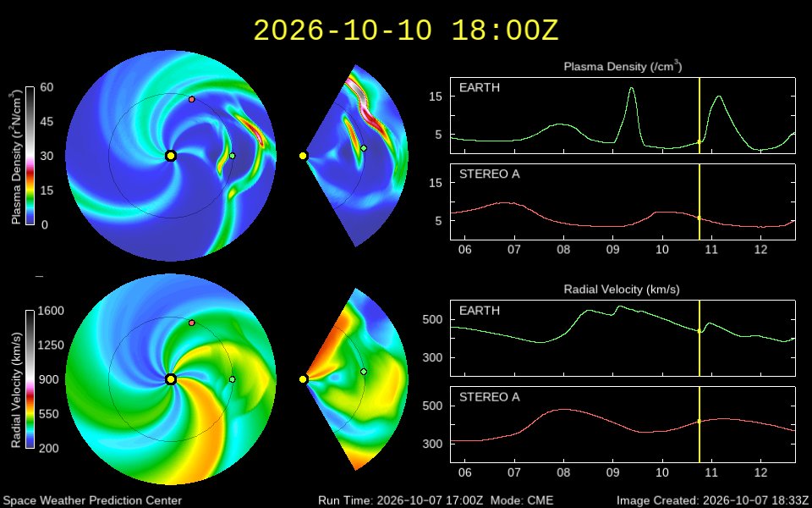Click the yellow time marker in the STEREO A density plot
Viewport: 812px width, 508px height.
tap(700, 202)
